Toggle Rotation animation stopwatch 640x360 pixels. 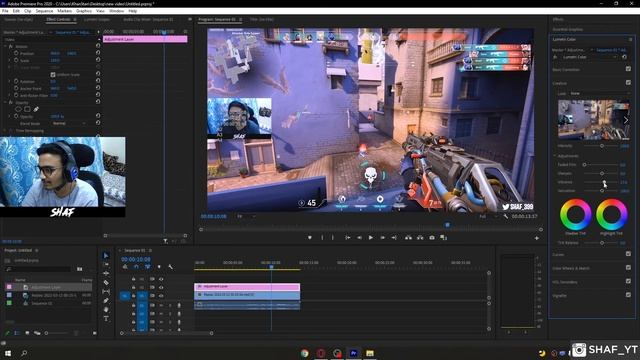(x=16, y=81)
